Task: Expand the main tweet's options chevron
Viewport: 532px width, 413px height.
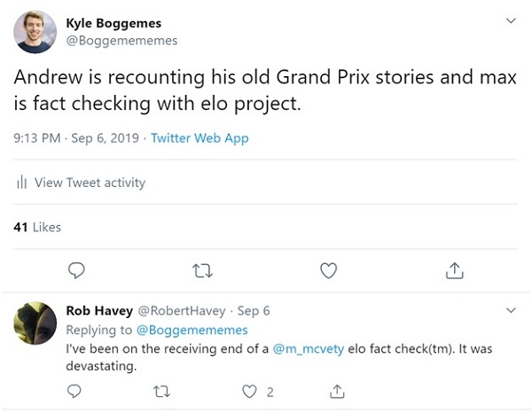Action: click(510, 19)
